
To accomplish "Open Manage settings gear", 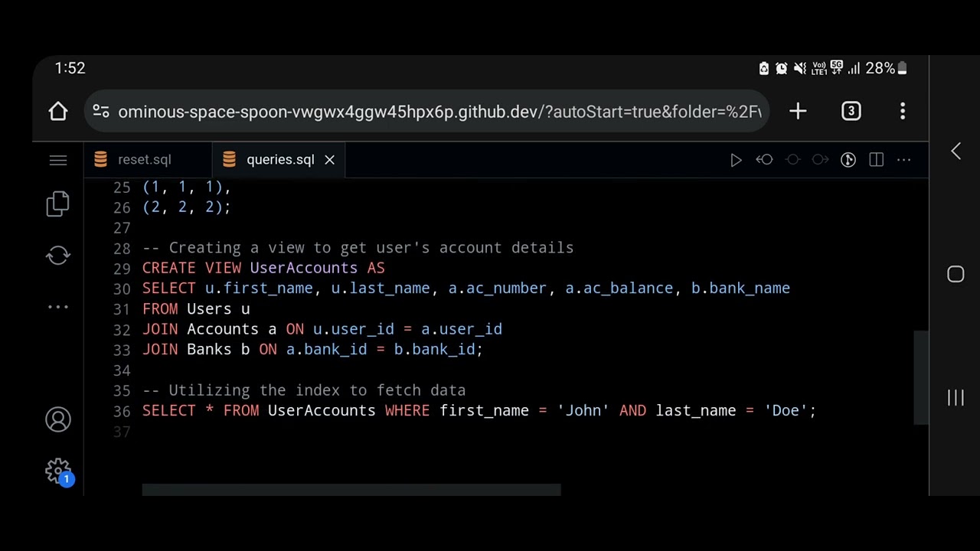I will click(59, 471).
